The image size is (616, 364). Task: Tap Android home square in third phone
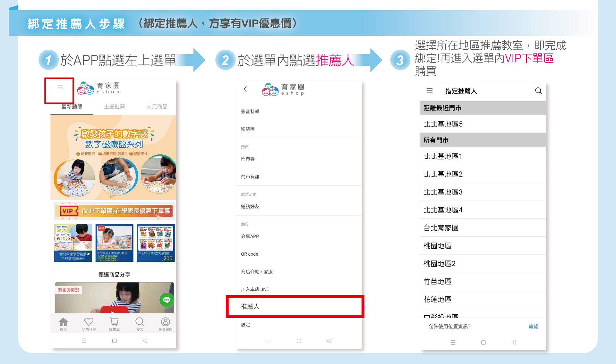[x=483, y=342]
